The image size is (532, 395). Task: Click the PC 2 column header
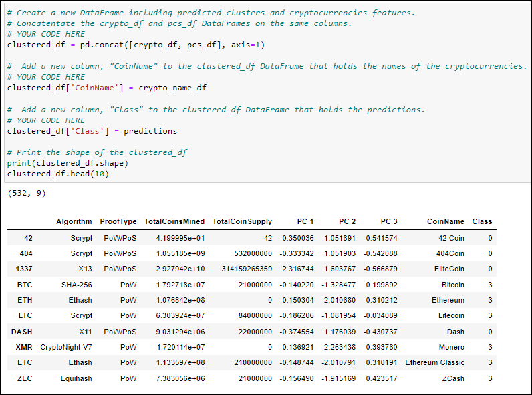(347, 221)
